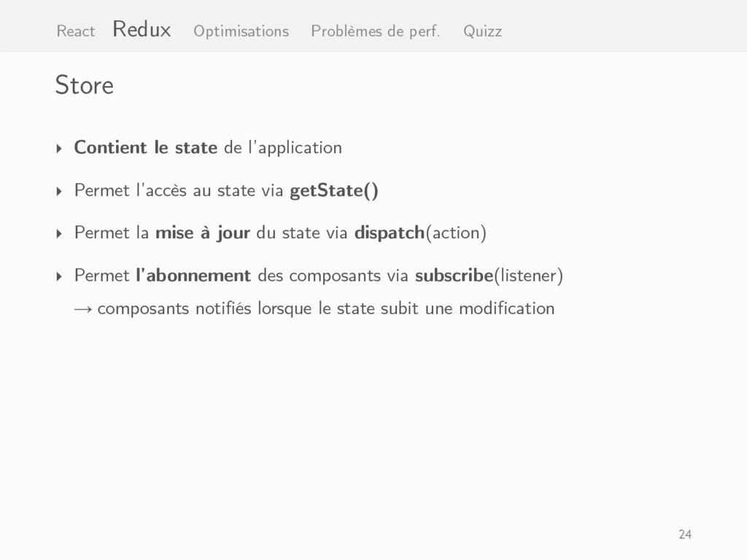The image size is (747, 560).
Task: Open the React section link
Action: [x=76, y=31]
